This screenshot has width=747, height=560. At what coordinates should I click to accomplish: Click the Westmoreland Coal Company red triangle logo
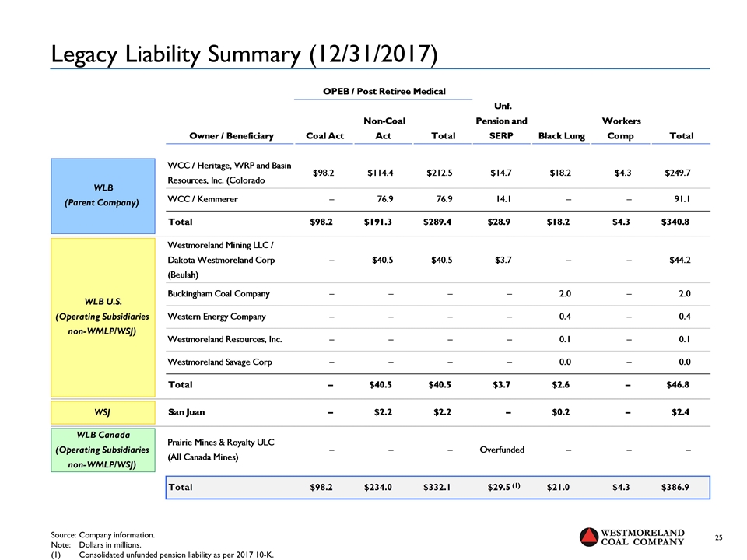click(x=591, y=538)
